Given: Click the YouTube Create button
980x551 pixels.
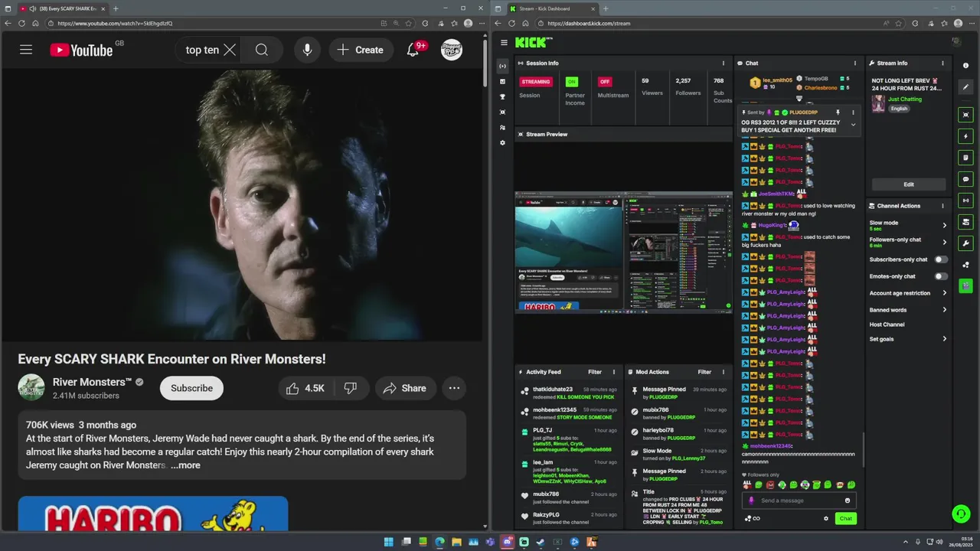Looking at the screenshot, I should click(x=360, y=50).
